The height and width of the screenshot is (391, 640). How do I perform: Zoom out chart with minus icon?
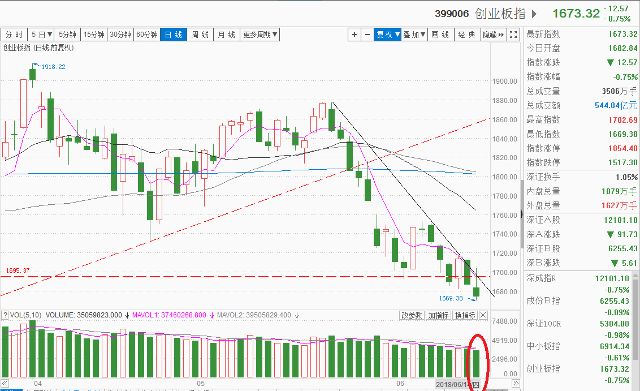(367, 35)
